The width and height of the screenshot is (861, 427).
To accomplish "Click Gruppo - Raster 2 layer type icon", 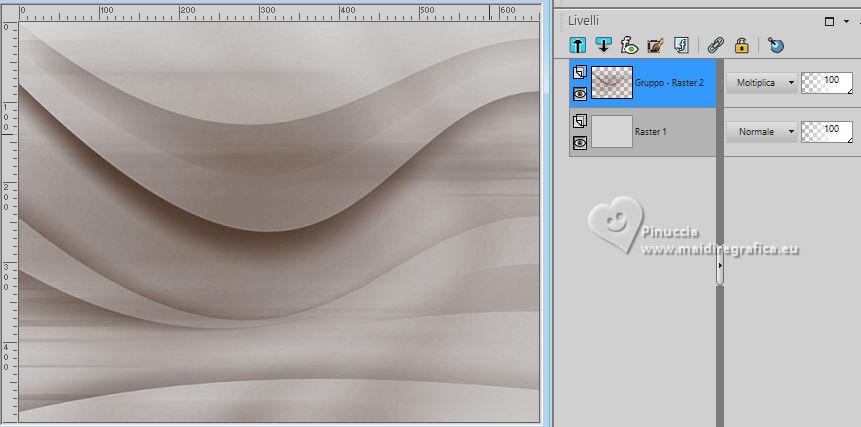I will 579,71.
